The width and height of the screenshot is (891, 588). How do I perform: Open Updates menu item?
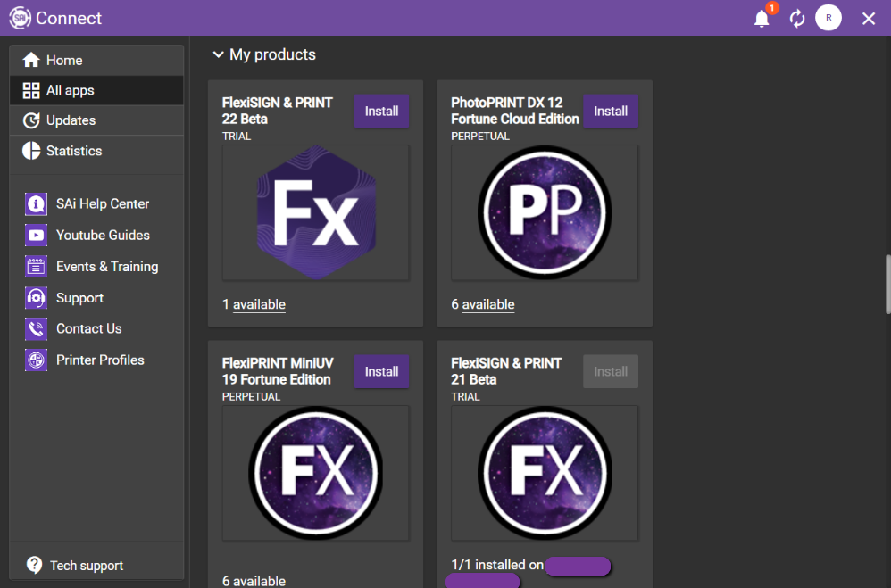(x=96, y=120)
